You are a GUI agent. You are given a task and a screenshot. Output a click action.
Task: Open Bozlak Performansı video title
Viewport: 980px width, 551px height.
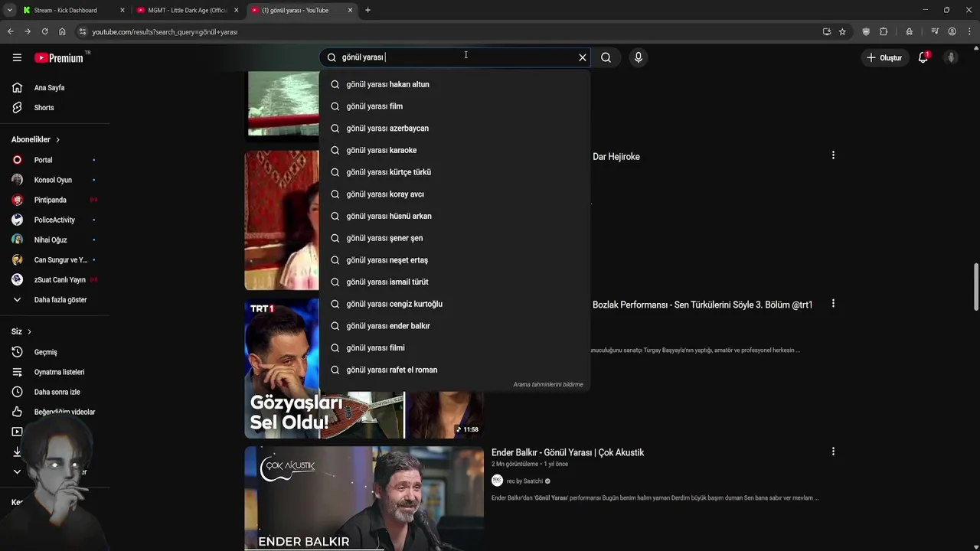click(702, 305)
